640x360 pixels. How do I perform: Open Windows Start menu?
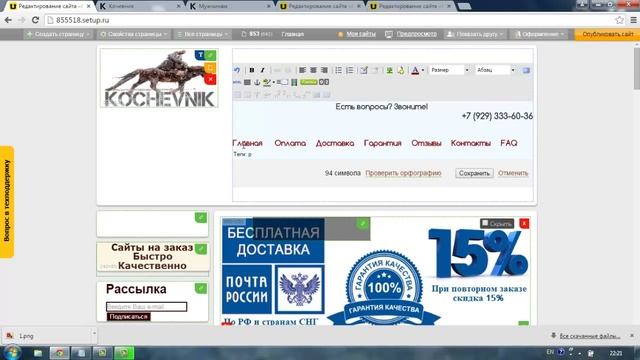coord(12,353)
